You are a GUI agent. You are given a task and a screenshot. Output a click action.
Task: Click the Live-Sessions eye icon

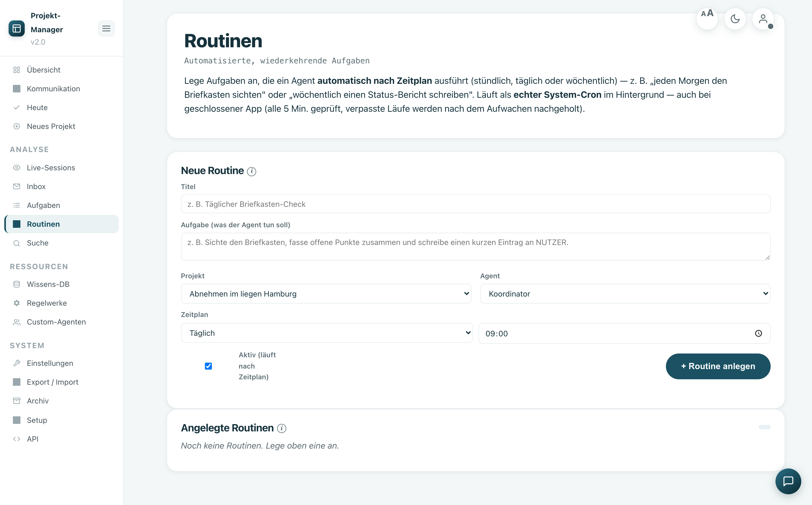tap(17, 168)
